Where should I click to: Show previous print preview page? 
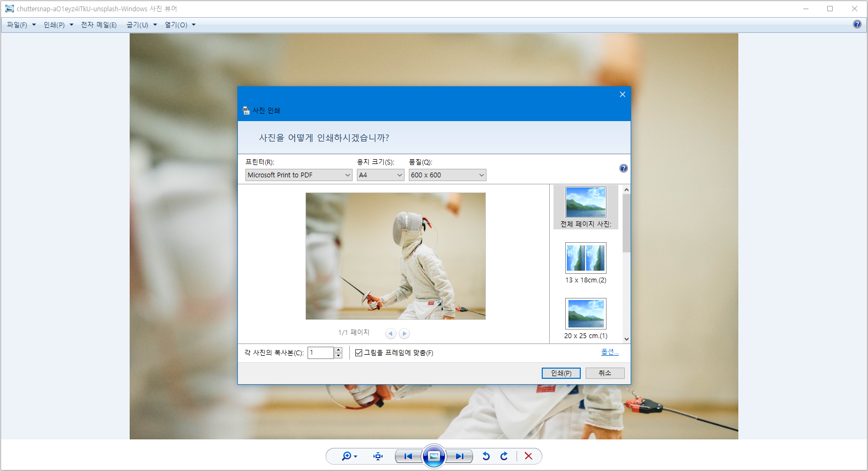391,333
